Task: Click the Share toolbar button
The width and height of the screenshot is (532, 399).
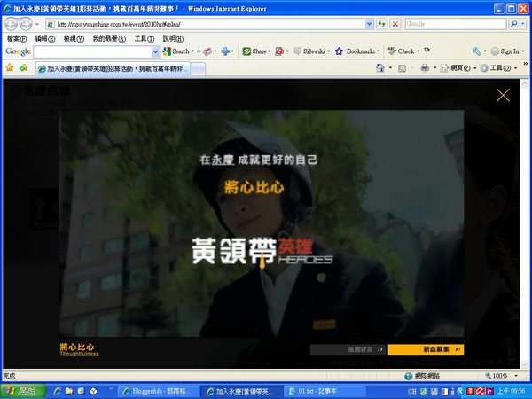Action: click(x=254, y=51)
